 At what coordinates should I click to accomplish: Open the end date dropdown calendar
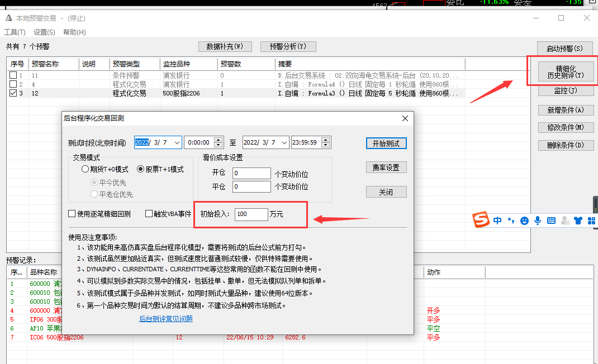284,142
